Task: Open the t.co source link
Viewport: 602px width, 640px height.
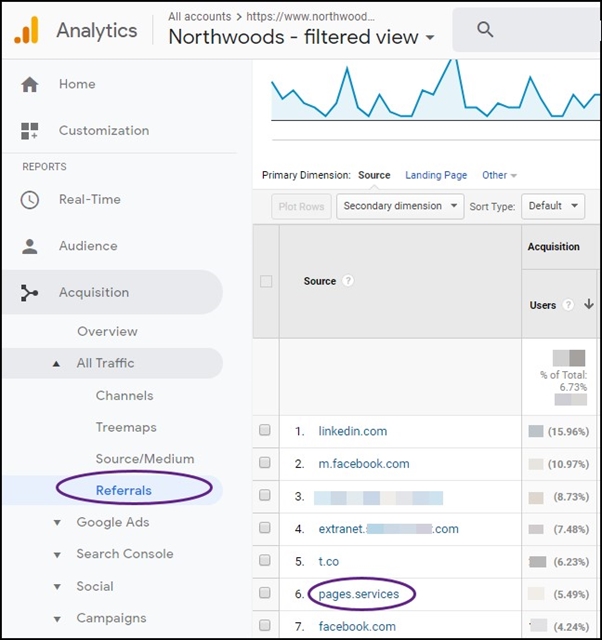Action: [329, 561]
